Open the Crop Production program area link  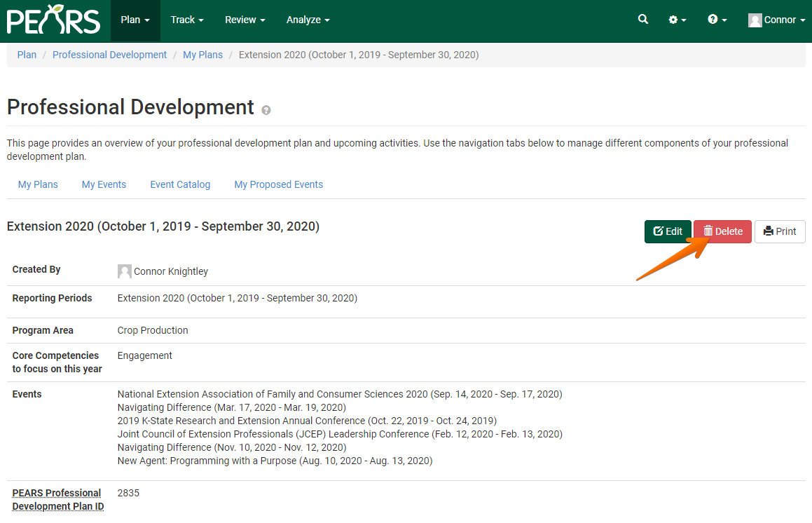153,330
